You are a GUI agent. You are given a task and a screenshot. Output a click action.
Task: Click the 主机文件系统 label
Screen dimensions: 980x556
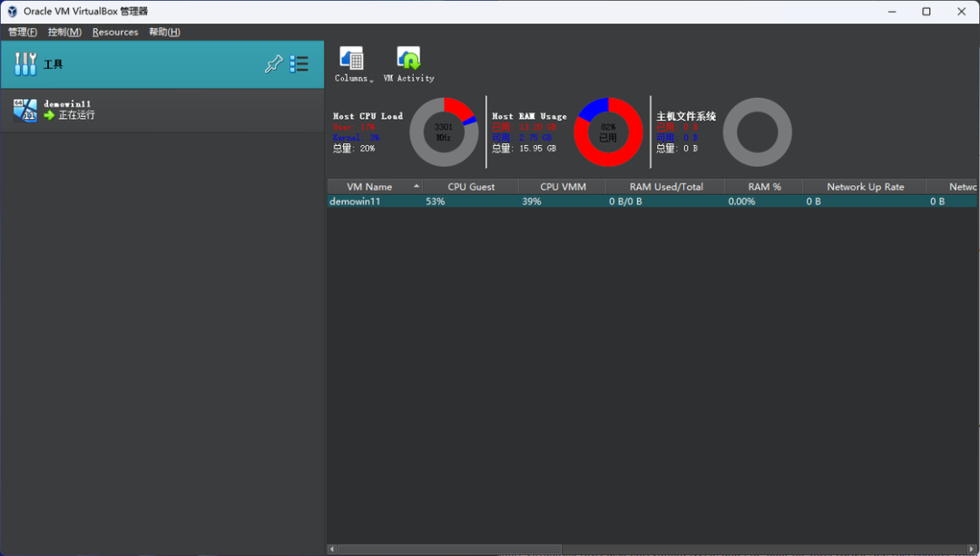(686, 116)
